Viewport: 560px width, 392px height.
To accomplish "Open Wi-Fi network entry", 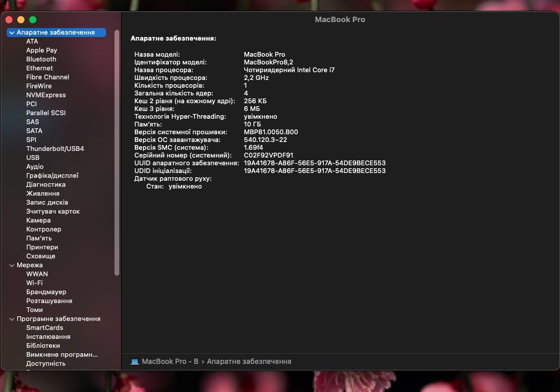I will tap(34, 283).
